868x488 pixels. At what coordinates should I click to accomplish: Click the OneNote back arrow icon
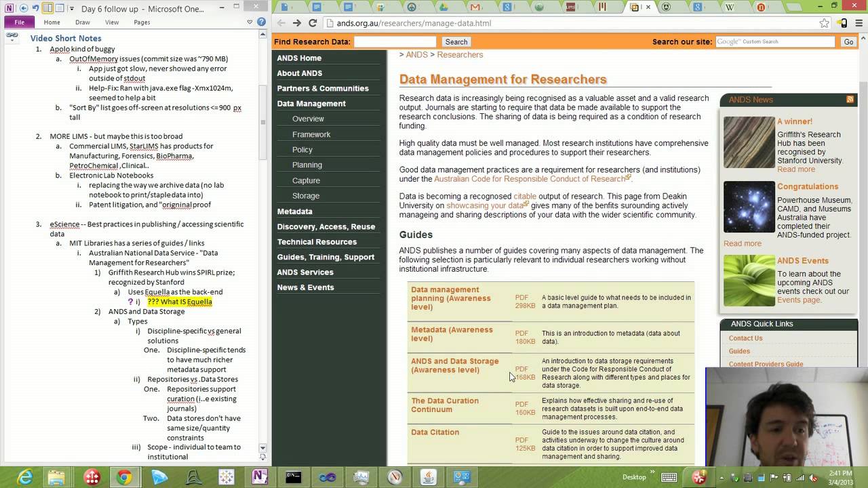(24, 8)
